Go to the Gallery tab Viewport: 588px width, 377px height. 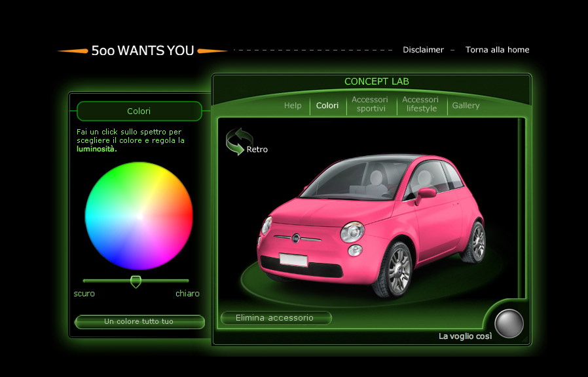pos(466,106)
